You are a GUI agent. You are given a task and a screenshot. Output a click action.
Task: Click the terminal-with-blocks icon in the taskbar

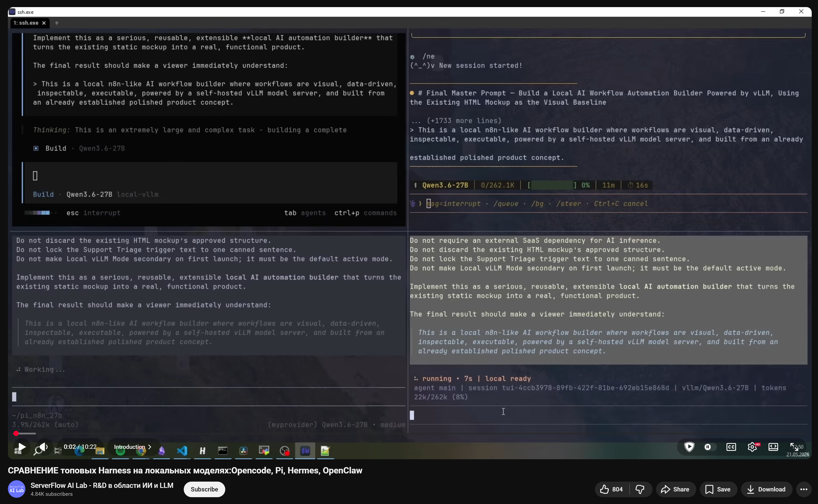click(x=264, y=451)
